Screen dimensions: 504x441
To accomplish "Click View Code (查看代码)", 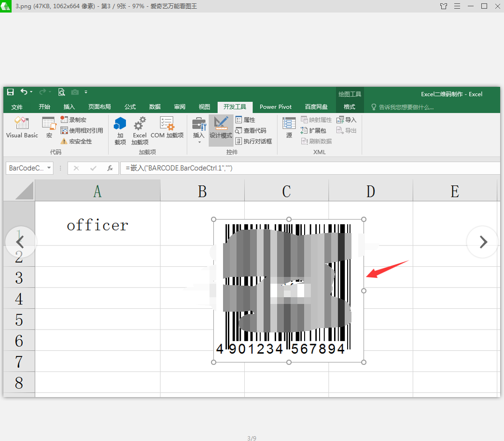I will pyautogui.click(x=251, y=130).
